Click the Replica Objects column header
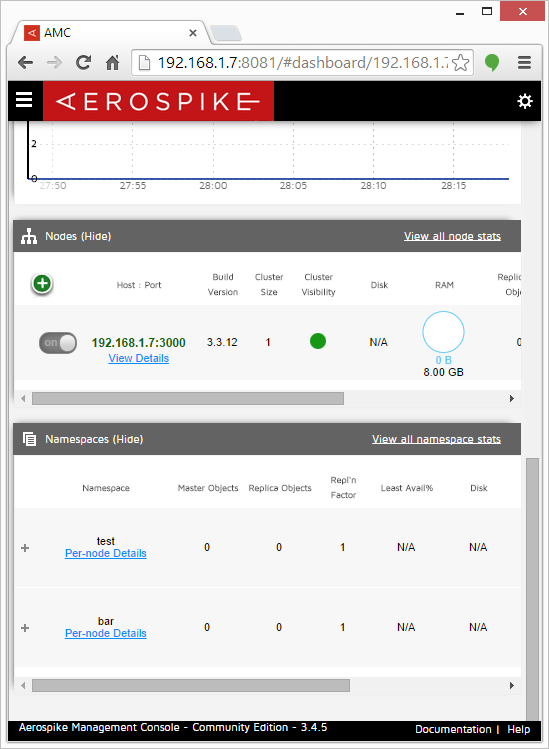Screen dimensions: 549x749 280,488
